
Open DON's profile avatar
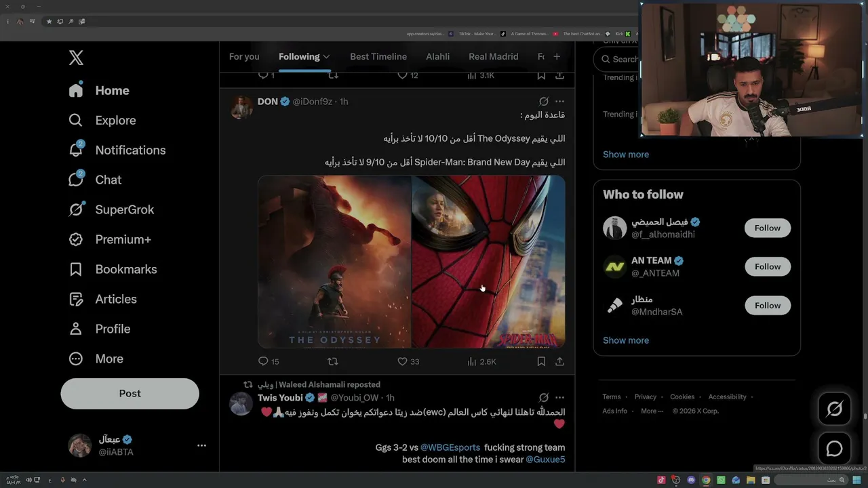coord(241,107)
